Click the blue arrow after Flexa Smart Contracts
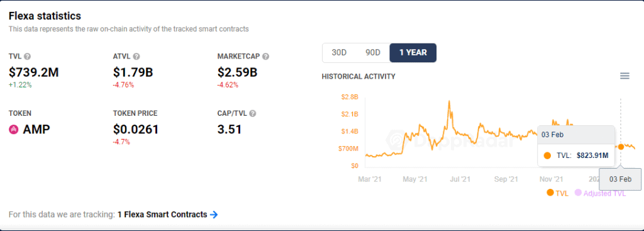 tap(214, 215)
